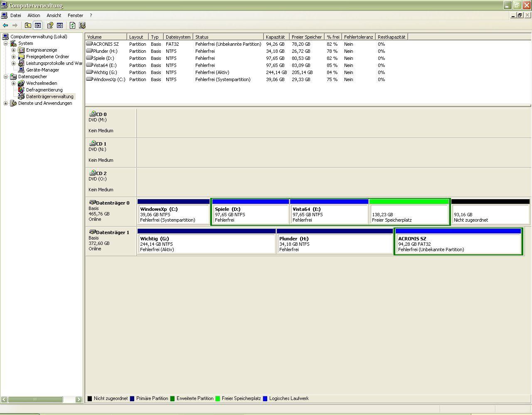Image resolution: width=532 pixels, height=415 pixels.
Task: Open the properties help toolbar icon
Action: coord(50,25)
